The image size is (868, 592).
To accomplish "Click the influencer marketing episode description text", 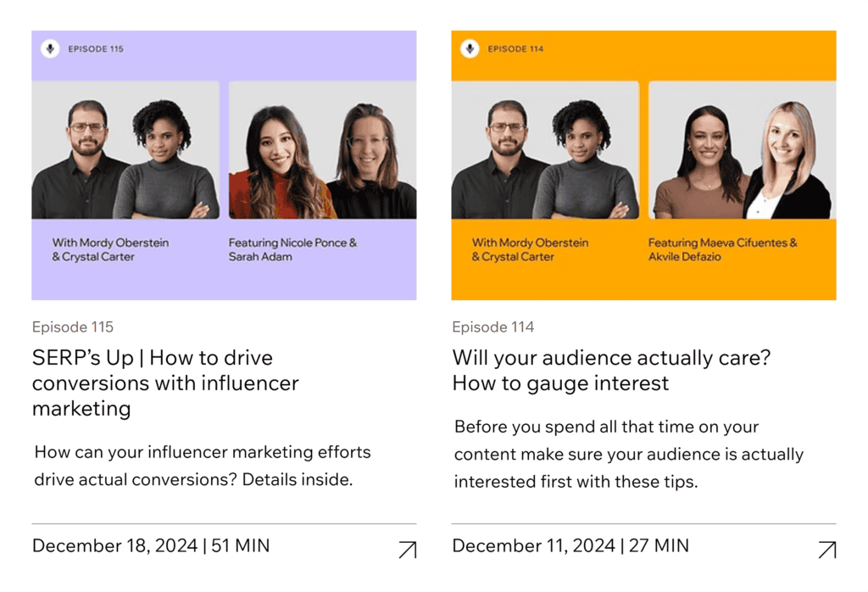I will pos(202,466).
